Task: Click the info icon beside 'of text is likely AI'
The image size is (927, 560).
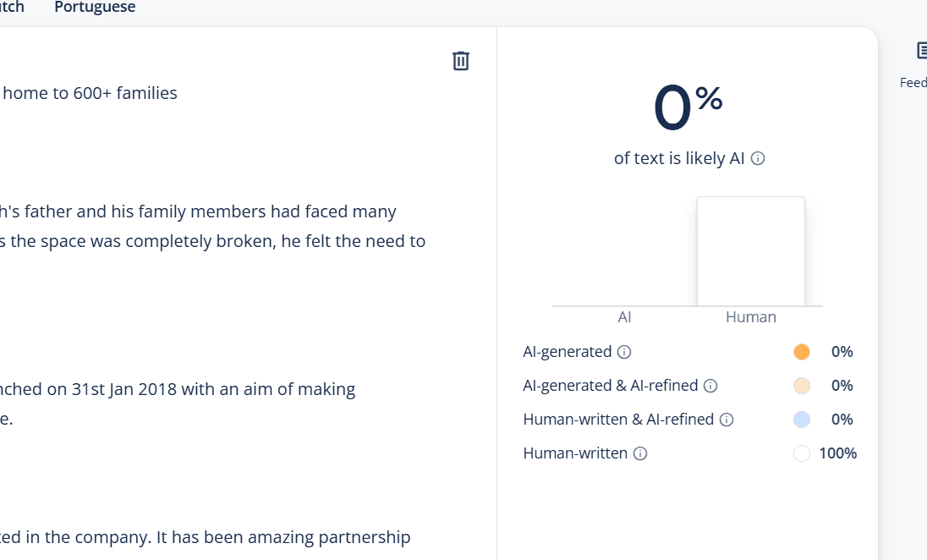Action: click(760, 158)
